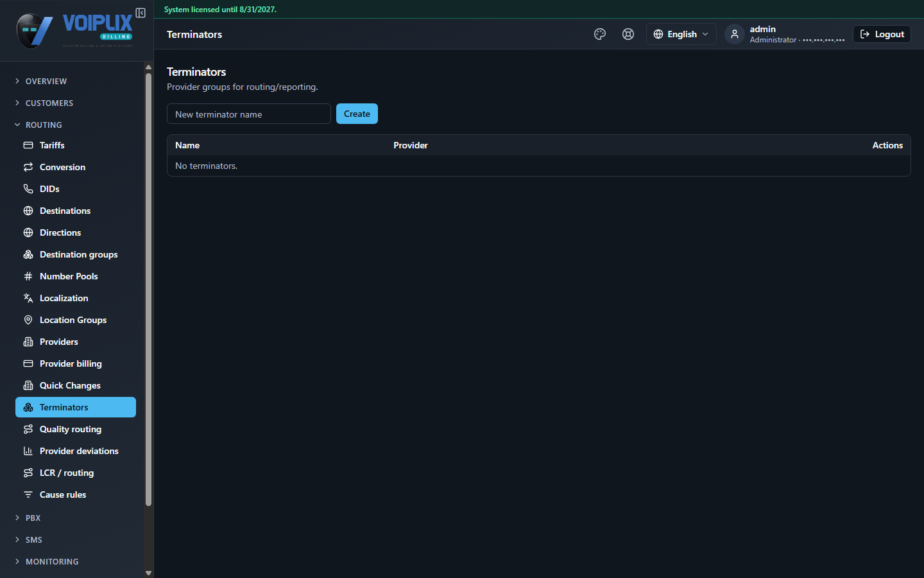Click the sidebar scrollbar thumb
Image resolution: width=924 pixels, height=578 pixels.
point(148,289)
